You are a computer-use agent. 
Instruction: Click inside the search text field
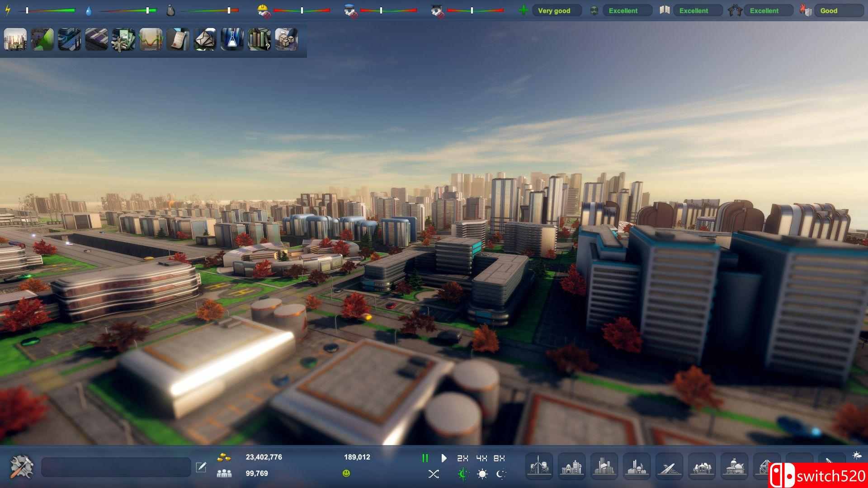[x=115, y=466]
